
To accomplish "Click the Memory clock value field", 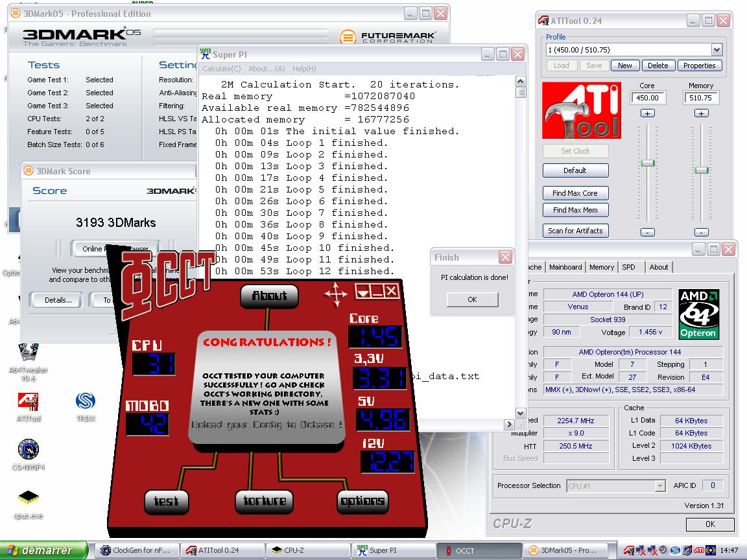I will pos(701,98).
